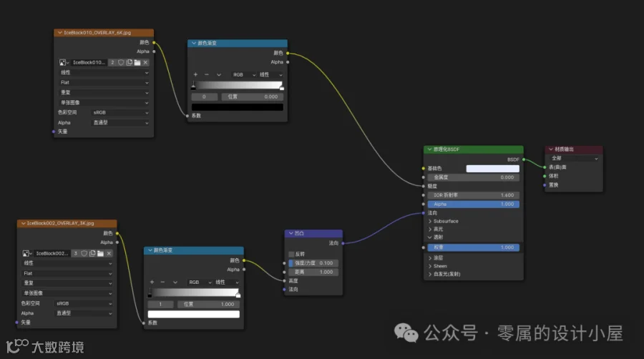Unlink IceBlock010 image with the X icon

point(145,62)
